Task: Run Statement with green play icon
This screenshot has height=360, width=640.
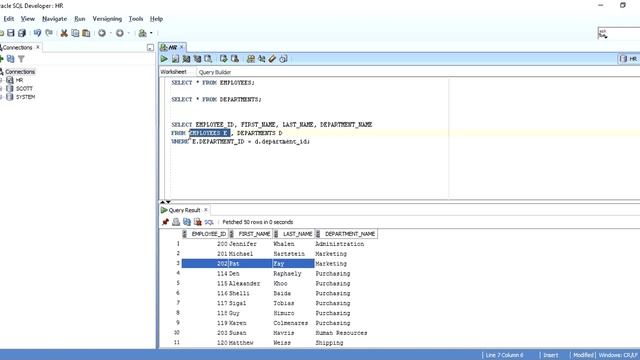Action: click(x=164, y=59)
